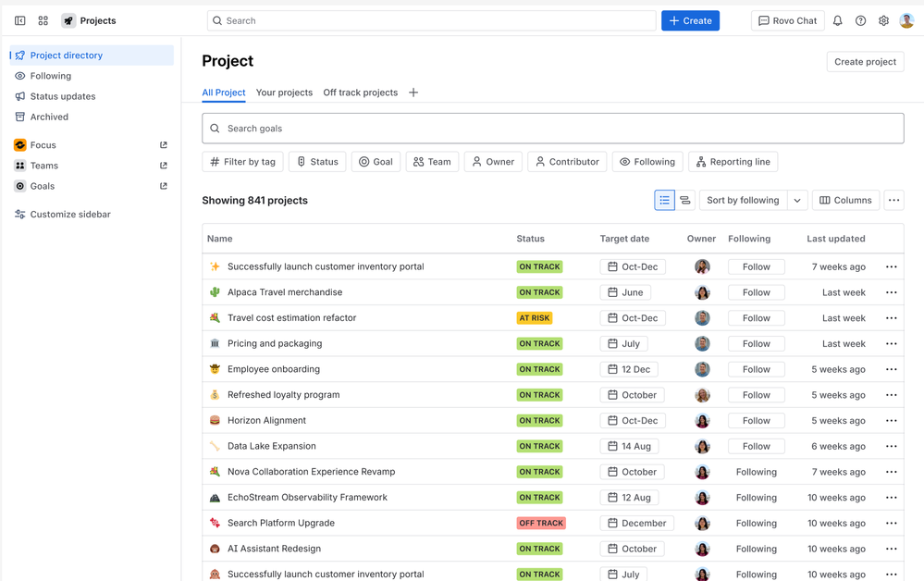Click the blue Create button
This screenshot has width=924, height=581.
click(690, 20)
